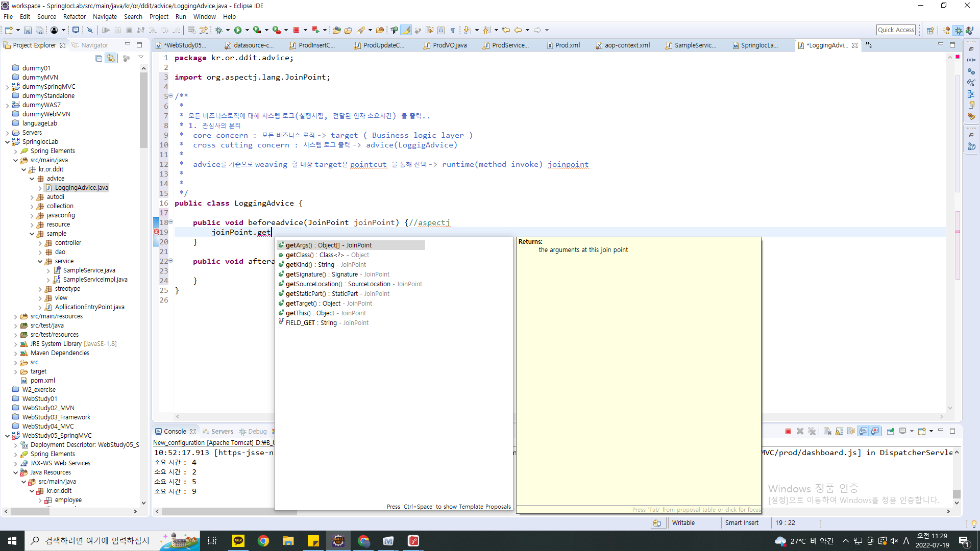Switch to the Servers view tab
980x551 pixels.
pos(218,432)
